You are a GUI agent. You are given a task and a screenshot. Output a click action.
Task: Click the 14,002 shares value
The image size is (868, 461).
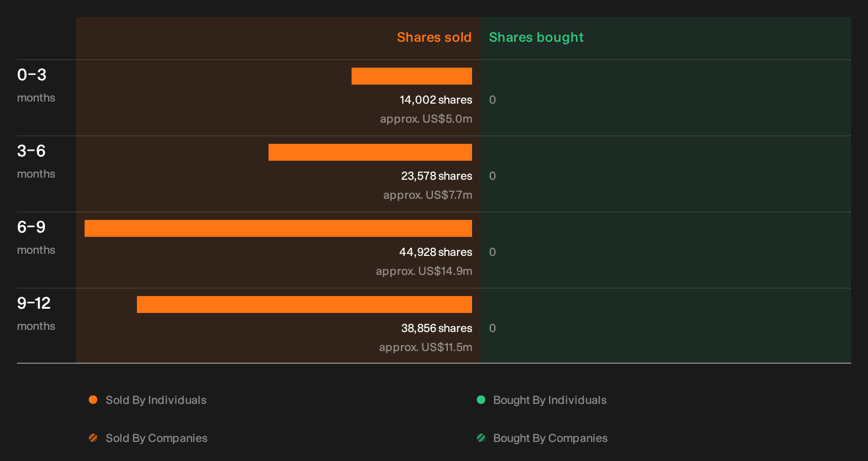click(x=436, y=100)
